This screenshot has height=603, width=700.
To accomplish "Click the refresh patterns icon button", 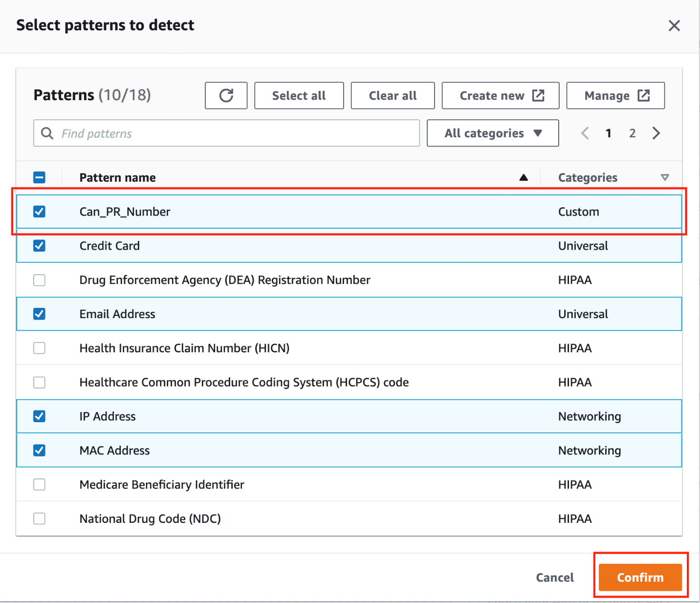I will pyautogui.click(x=226, y=95).
